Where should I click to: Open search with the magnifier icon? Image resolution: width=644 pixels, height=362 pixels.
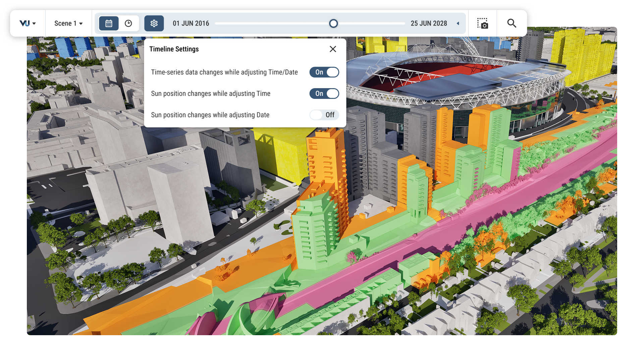coord(512,23)
